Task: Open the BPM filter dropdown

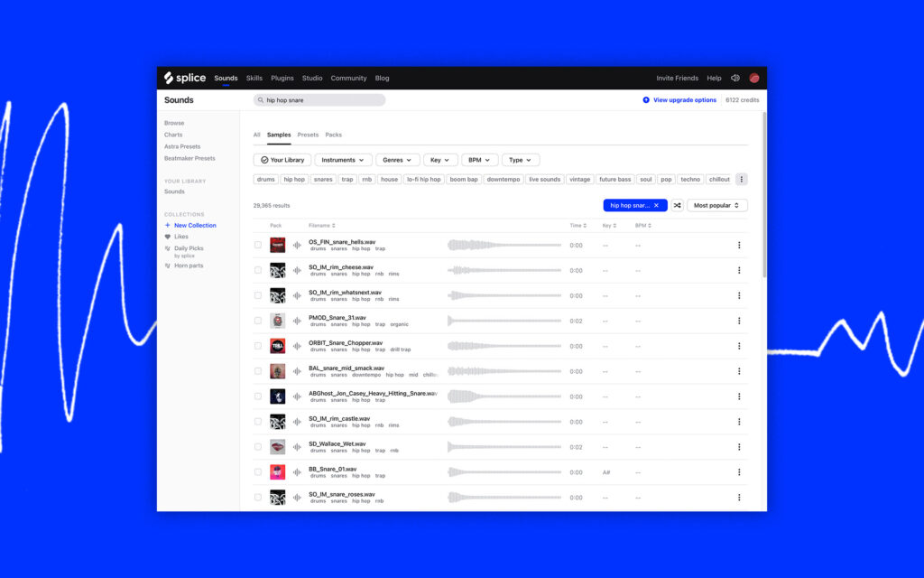Action: click(478, 159)
